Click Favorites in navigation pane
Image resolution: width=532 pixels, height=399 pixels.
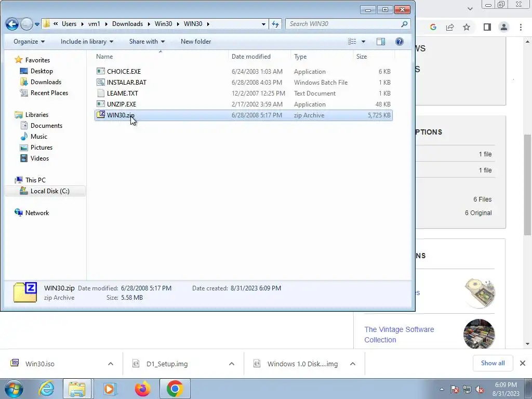pos(37,60)
